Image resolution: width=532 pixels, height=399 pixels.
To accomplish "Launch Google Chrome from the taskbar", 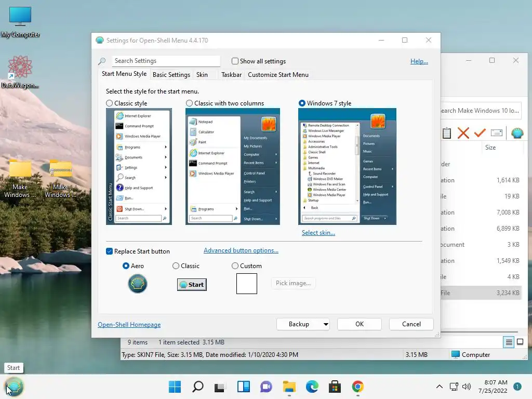I will tap(357, 387).
